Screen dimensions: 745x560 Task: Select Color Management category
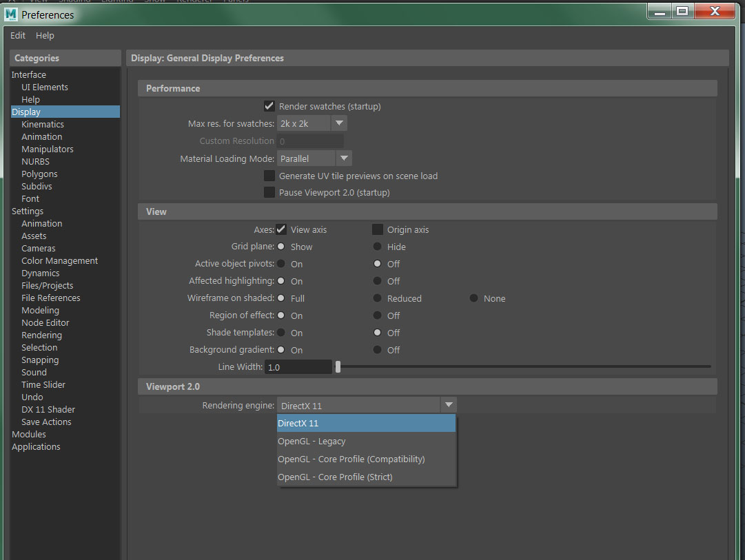(x=59, y=261)
